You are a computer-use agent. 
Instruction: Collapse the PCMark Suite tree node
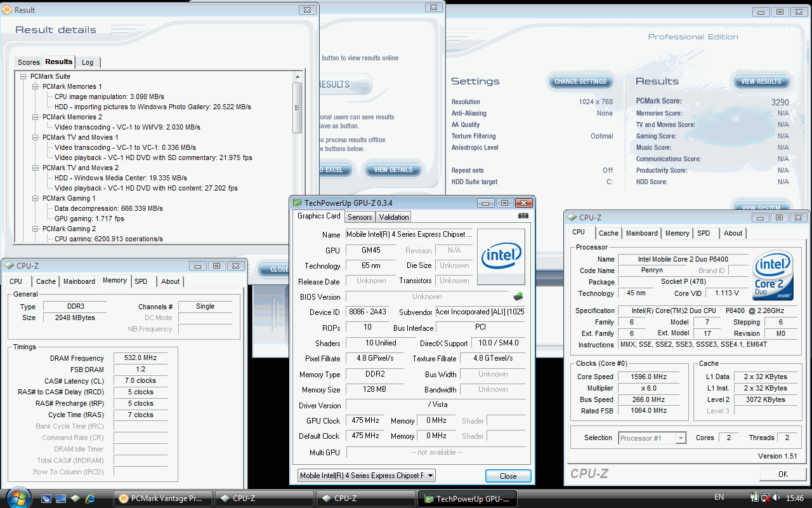[23, 76]
